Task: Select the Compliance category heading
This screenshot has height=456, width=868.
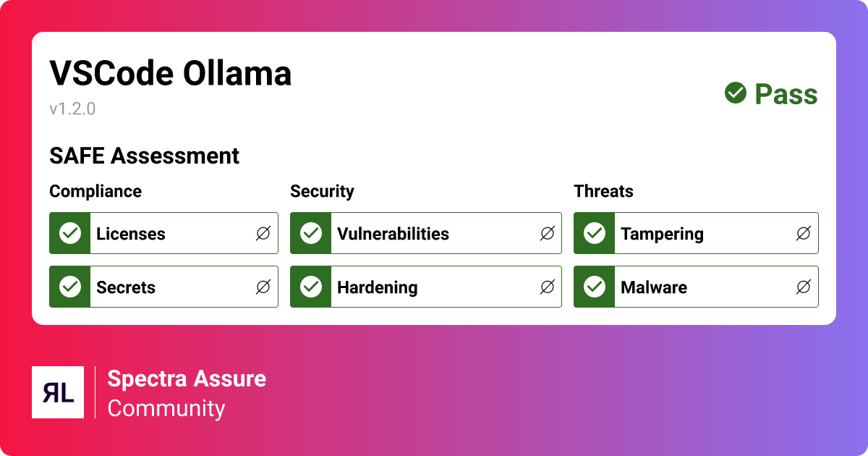Action: (x=95, y=191)
